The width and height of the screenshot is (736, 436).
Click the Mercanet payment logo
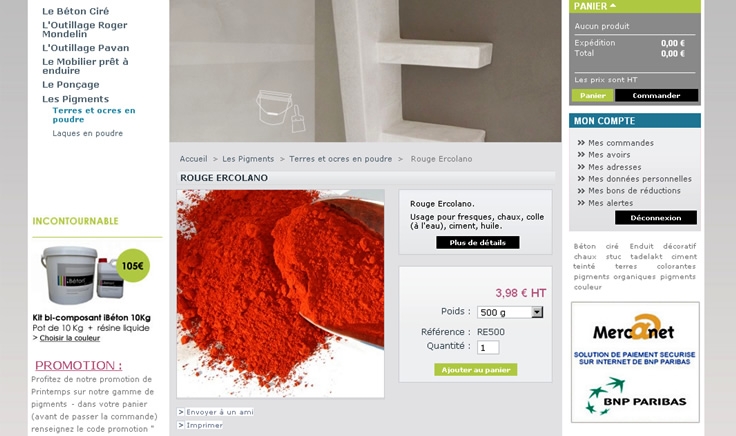(x=633, y=328)
